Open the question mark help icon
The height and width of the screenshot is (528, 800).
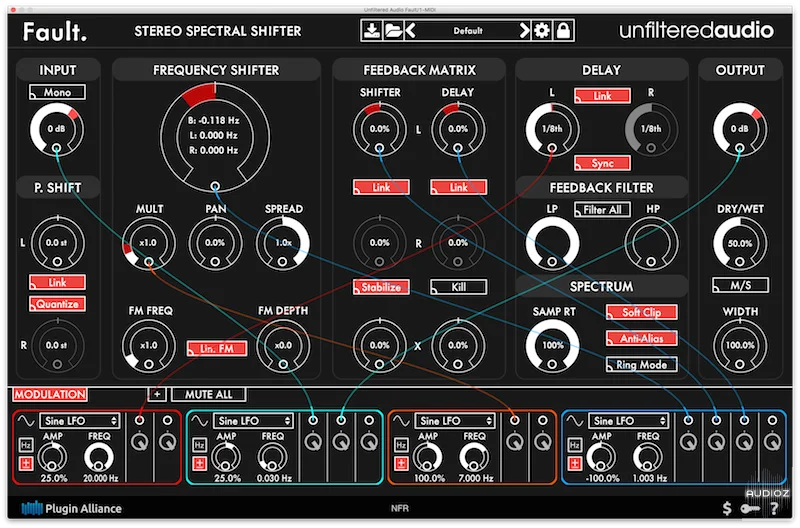774,508
